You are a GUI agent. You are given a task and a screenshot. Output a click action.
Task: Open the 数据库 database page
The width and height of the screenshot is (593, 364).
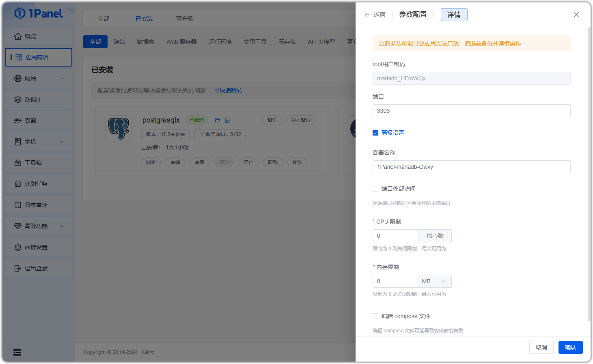coord(39,99)
